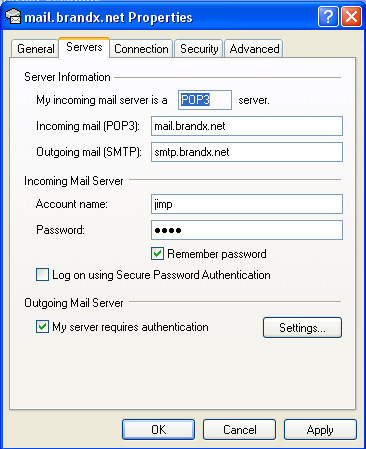Click the 'Password:' label

point(60,230)
